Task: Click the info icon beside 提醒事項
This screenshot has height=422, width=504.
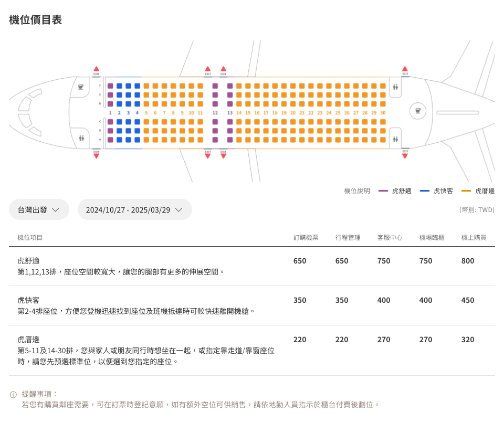Action: (13, 395)
